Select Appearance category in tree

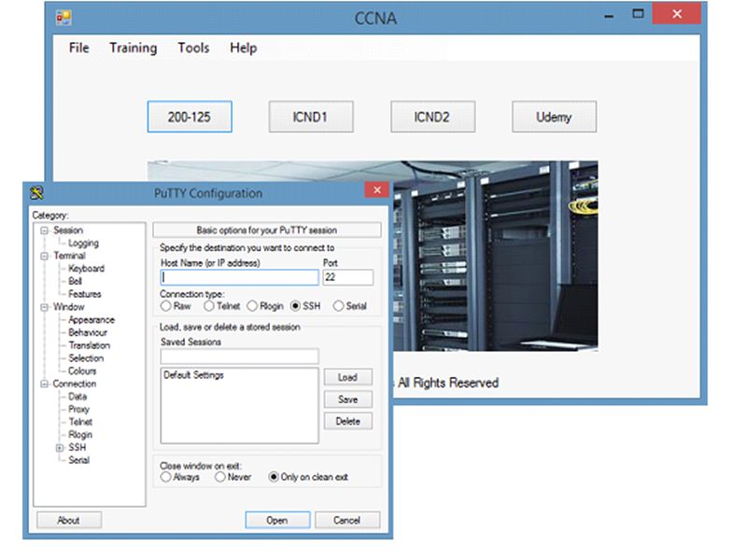(92, 320)
